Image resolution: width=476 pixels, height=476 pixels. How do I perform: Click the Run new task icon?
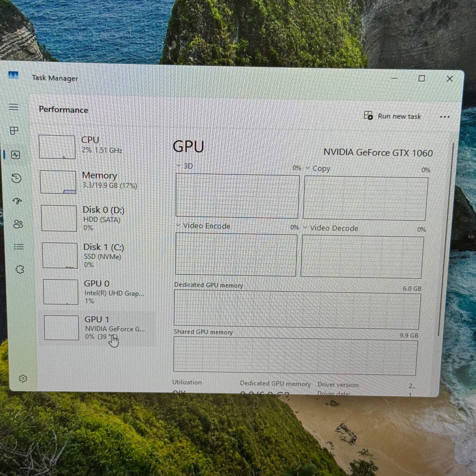368,115
